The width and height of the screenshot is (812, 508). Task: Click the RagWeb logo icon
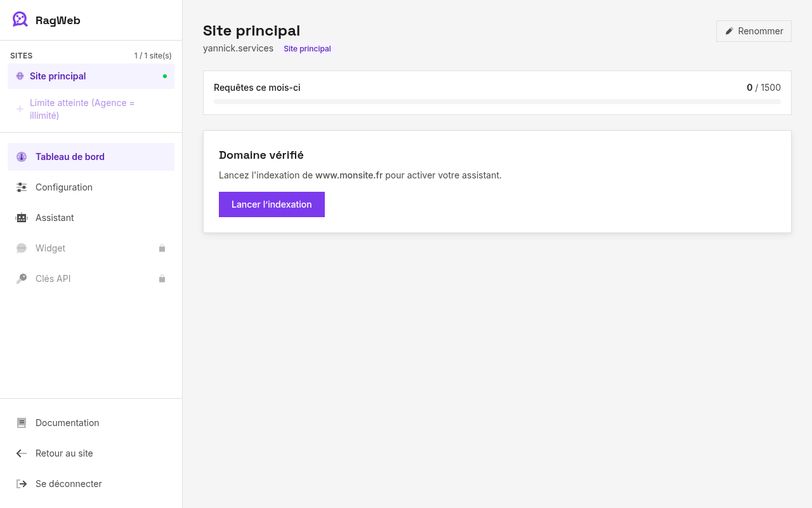20,20
